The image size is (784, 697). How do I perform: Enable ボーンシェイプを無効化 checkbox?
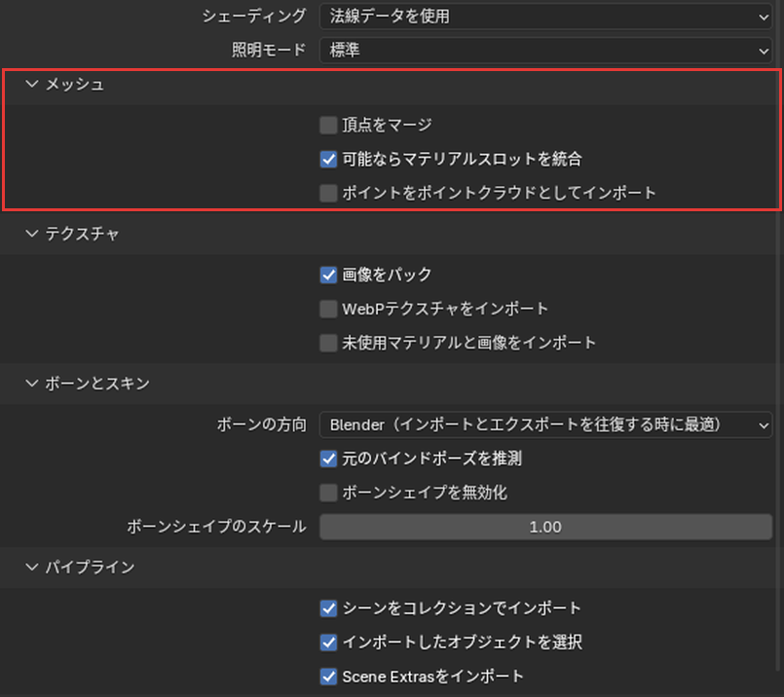(x=328, y=493)
